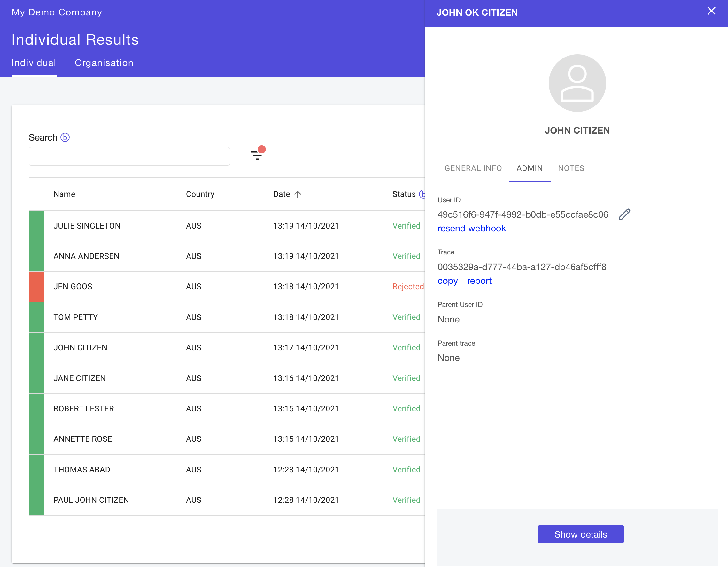Click the Status column info icon
The width and height of the screenshot is (728, 567).
[422, 194]
